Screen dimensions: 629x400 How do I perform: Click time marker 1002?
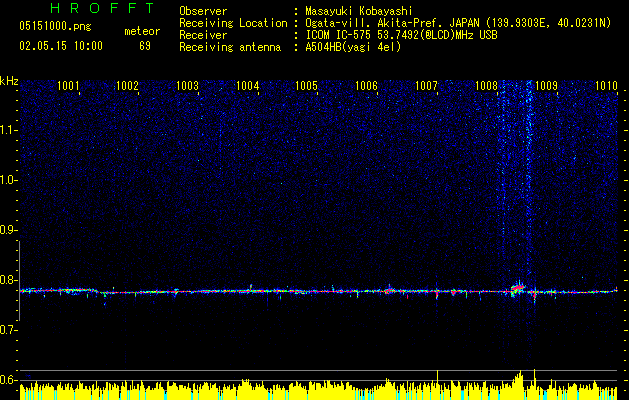point(127,86)
